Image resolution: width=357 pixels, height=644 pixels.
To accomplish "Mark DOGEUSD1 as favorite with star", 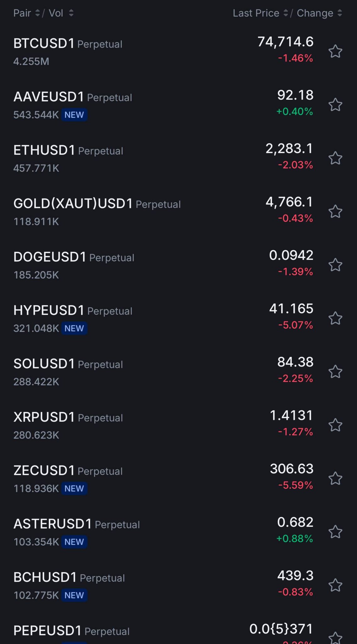I will (x=335, y=265).
